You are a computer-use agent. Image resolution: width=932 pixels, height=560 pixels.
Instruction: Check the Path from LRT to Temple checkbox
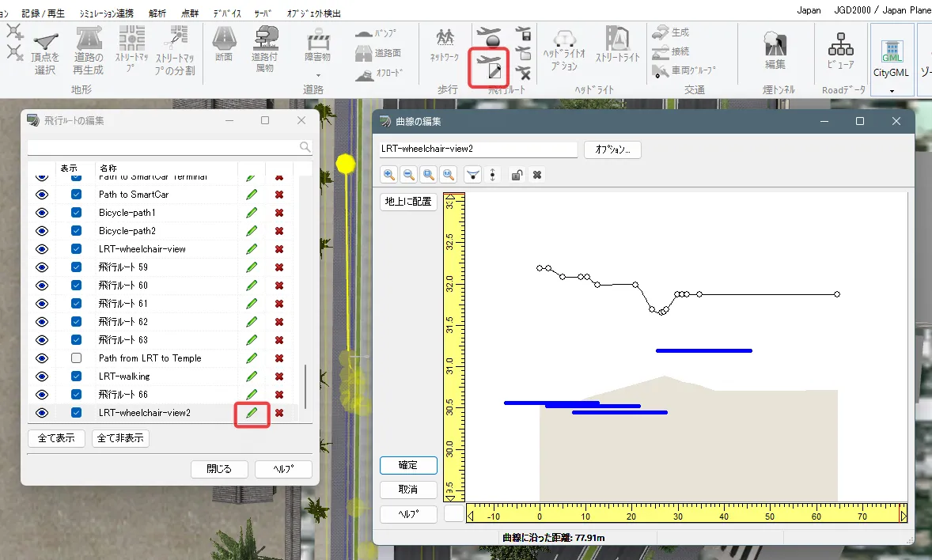coord(76,358)
